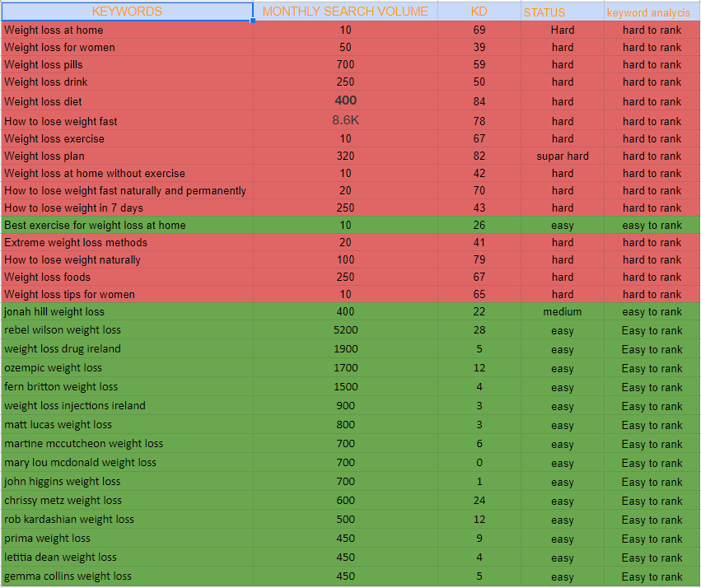Screen dimensions: 701x588
Task: Select the KD column header
Action: 479,11
